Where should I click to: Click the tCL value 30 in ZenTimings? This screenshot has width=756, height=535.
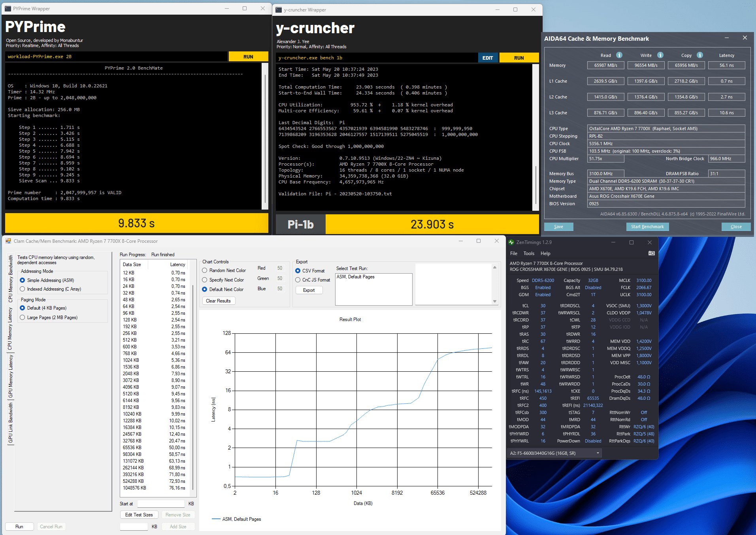543,306
